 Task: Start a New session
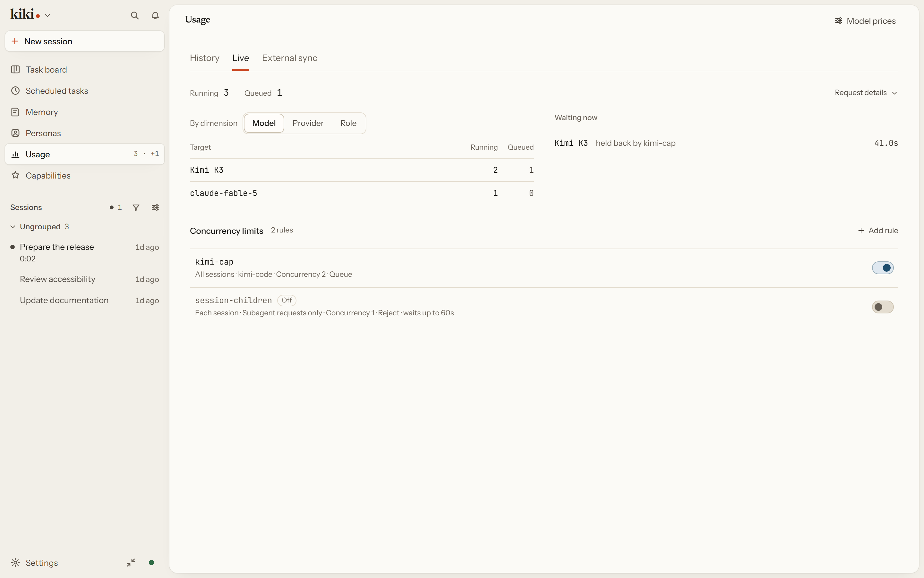[84, 41]
